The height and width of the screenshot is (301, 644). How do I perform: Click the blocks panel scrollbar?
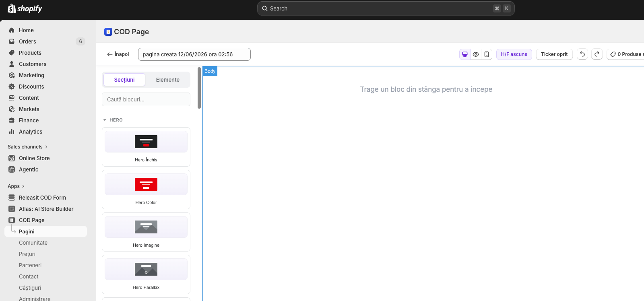(199, 88)
